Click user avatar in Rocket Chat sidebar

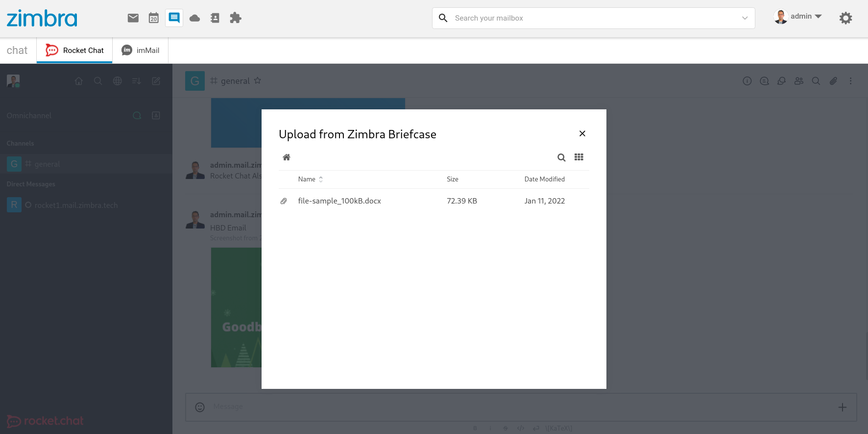[13, 81]
